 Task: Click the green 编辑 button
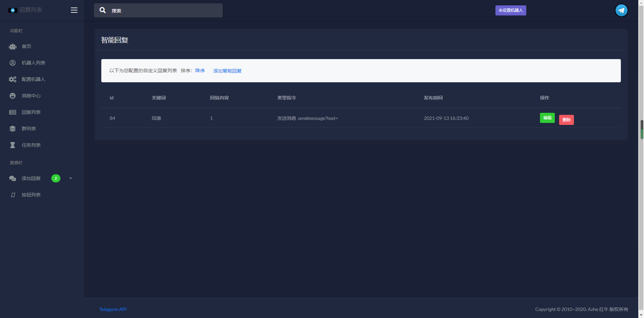pos(547,118)
